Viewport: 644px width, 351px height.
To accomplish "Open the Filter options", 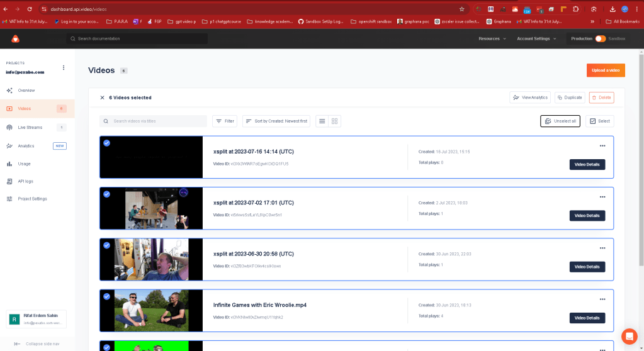I will [x=225, y=121].
